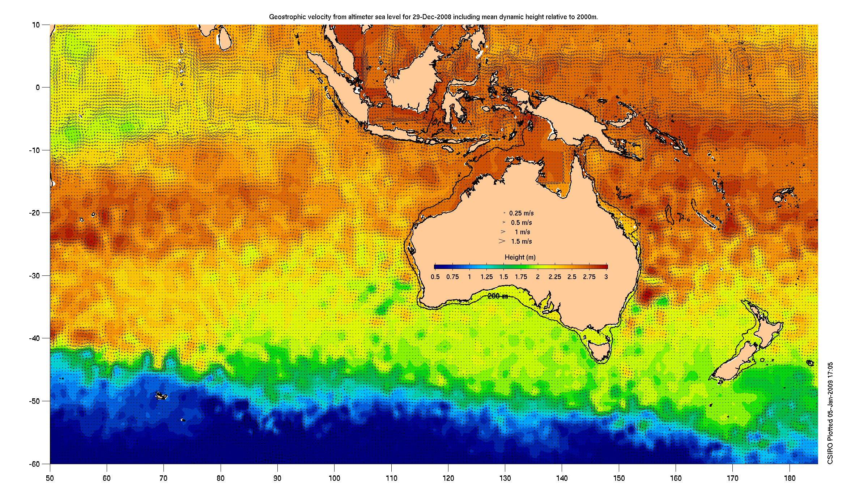Click the colorbar tick label '2.75'
Viewport: 868px width, 488px height.
tap(589, 277)
